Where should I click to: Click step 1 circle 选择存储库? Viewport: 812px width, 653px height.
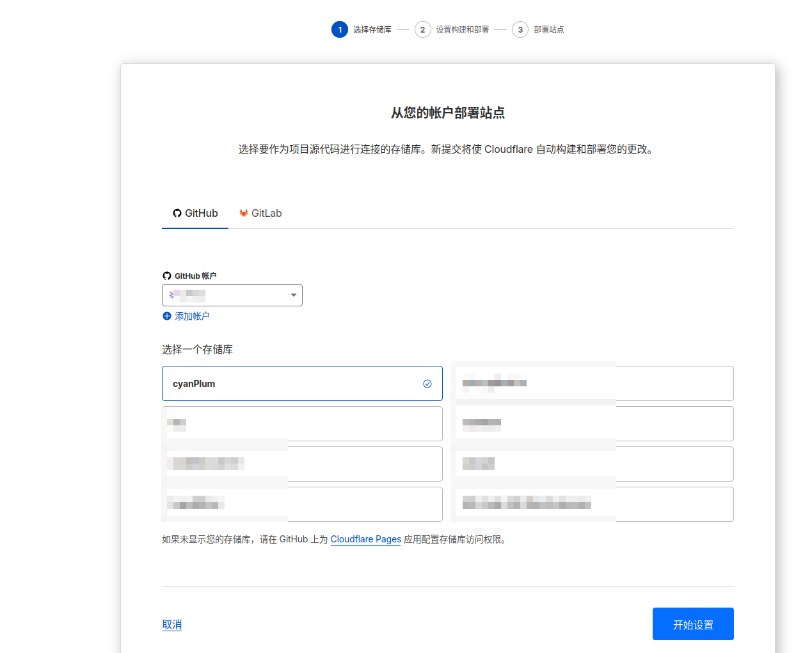tap(340, 29)
